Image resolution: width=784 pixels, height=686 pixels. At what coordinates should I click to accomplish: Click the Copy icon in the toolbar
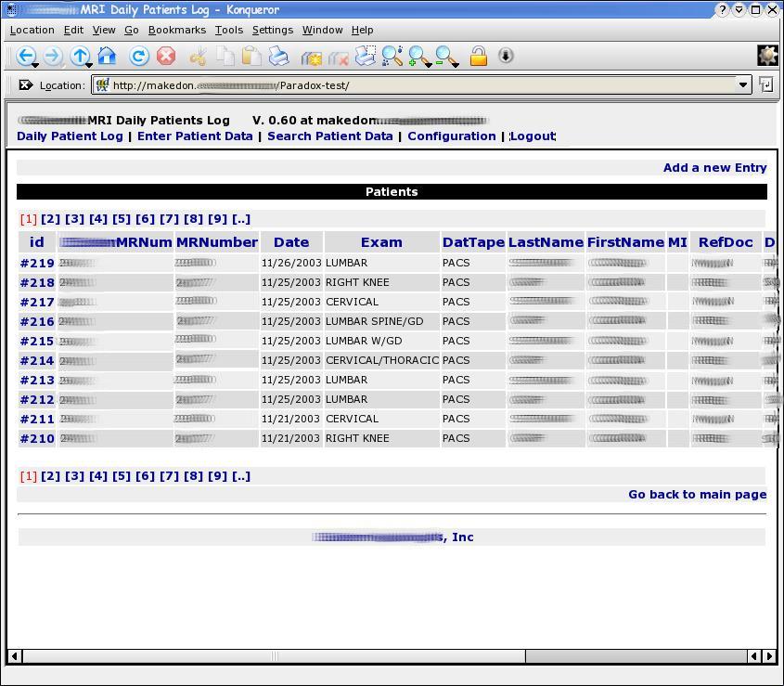[225, 56]
